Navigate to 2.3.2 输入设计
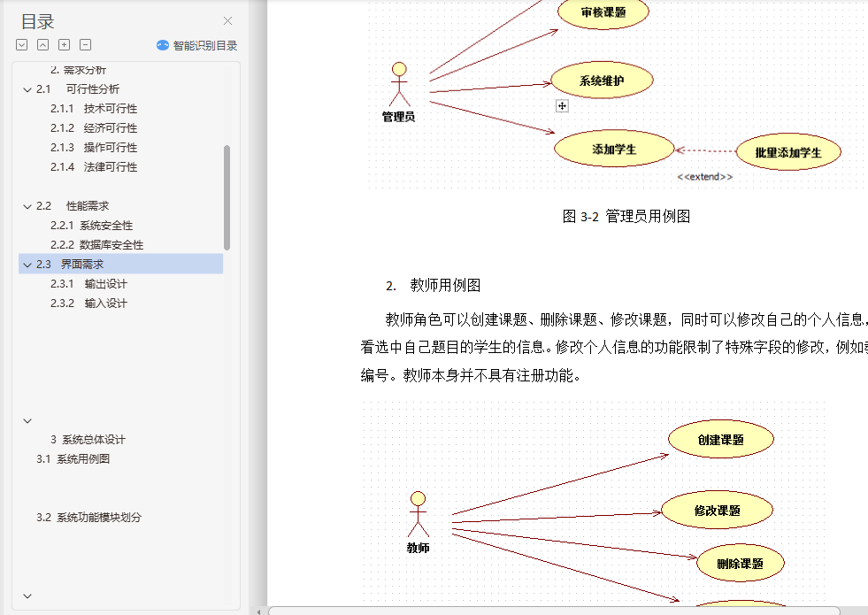The width and height of the screenshot is (868, 615). pyautogui.click(x=88, y=304)
